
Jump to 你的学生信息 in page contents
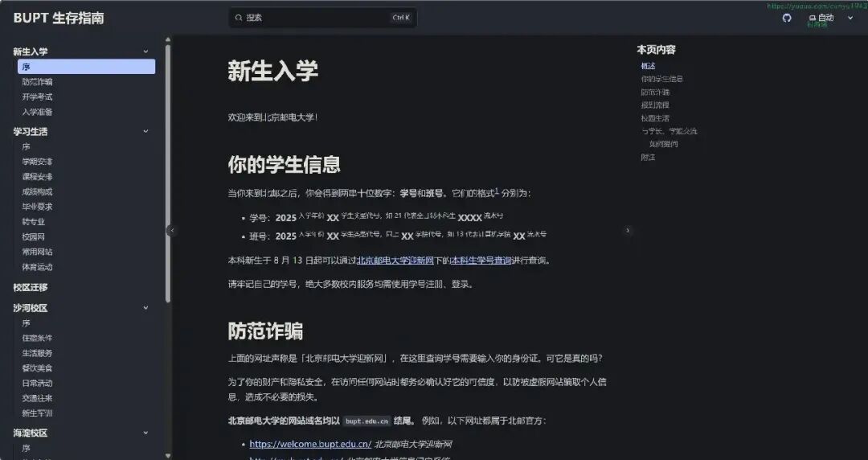click(662, 79)
